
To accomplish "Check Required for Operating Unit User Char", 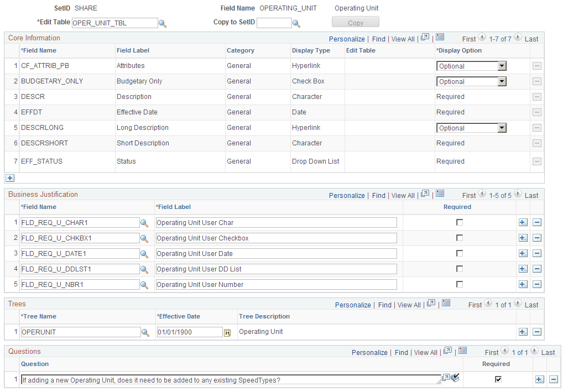I will 459,223.
